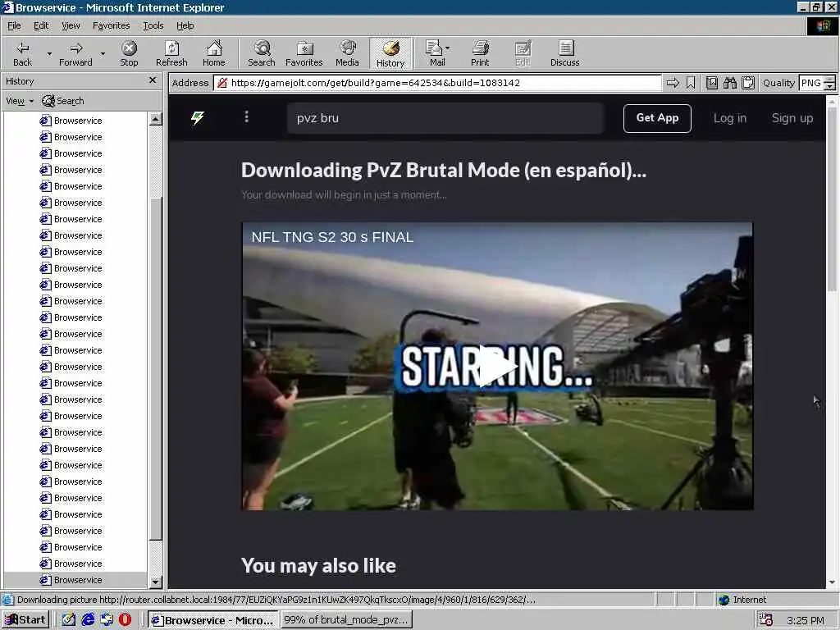Click the Mail toolbar icon

434,53
